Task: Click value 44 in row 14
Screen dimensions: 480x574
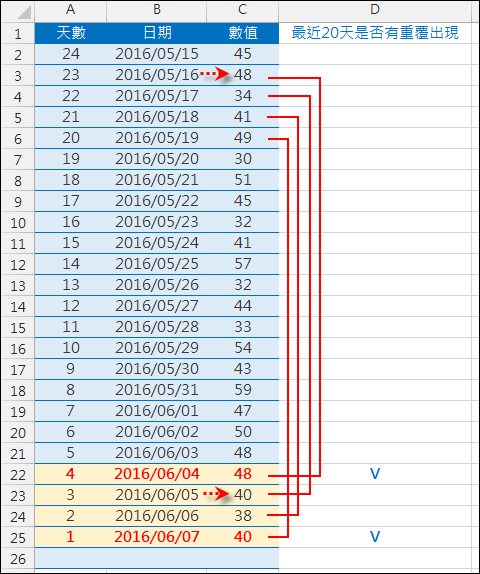Action: click(x=243, y=306)
